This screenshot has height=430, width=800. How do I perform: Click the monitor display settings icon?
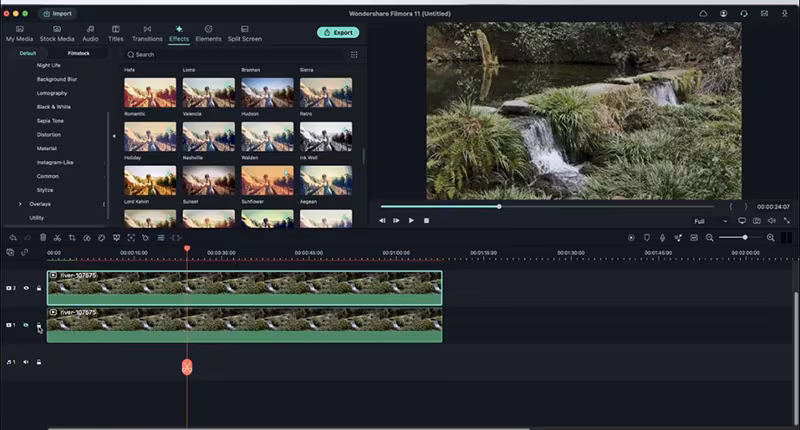(742, 221)
